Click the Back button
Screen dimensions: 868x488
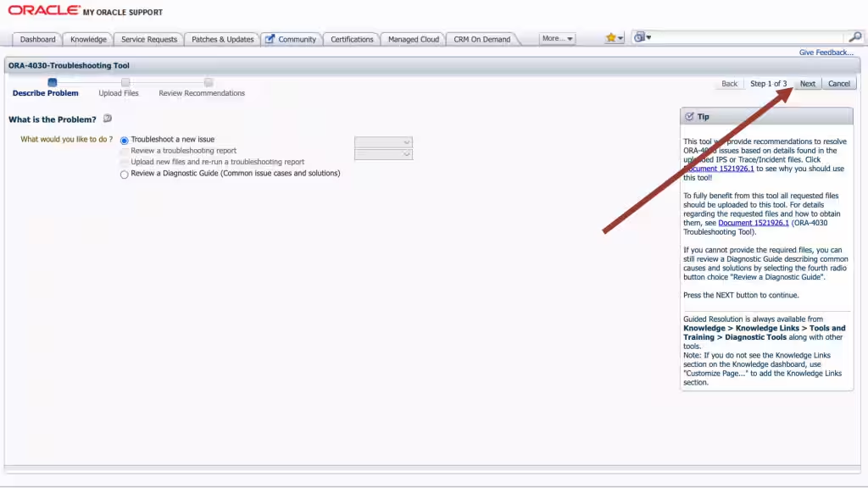[x=729, y=84]
